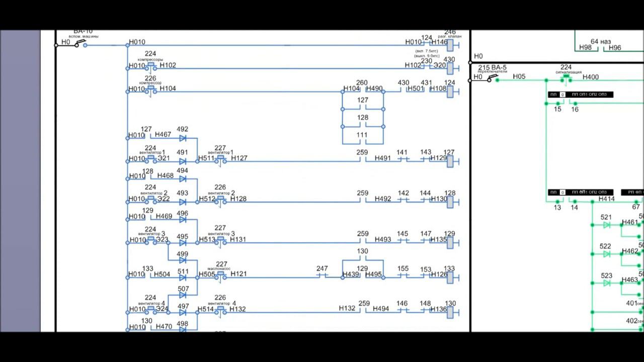644x362 pixels.
Task: Click green diode 523
Action: [x=607, y=283]
